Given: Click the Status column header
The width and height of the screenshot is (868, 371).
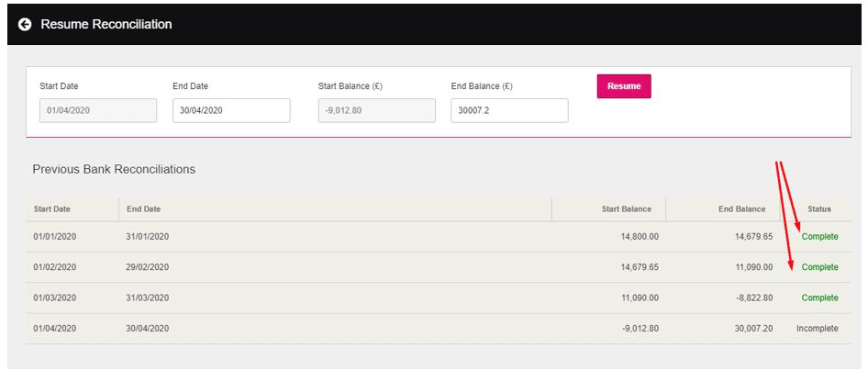Looking at the screenshot, I should [x=819, y=209].
